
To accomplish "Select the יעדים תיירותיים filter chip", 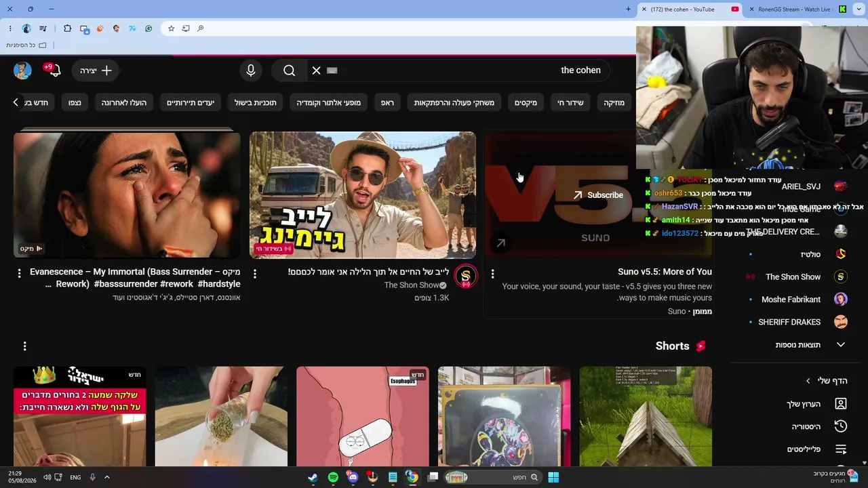I will click(x=191, y=103).
